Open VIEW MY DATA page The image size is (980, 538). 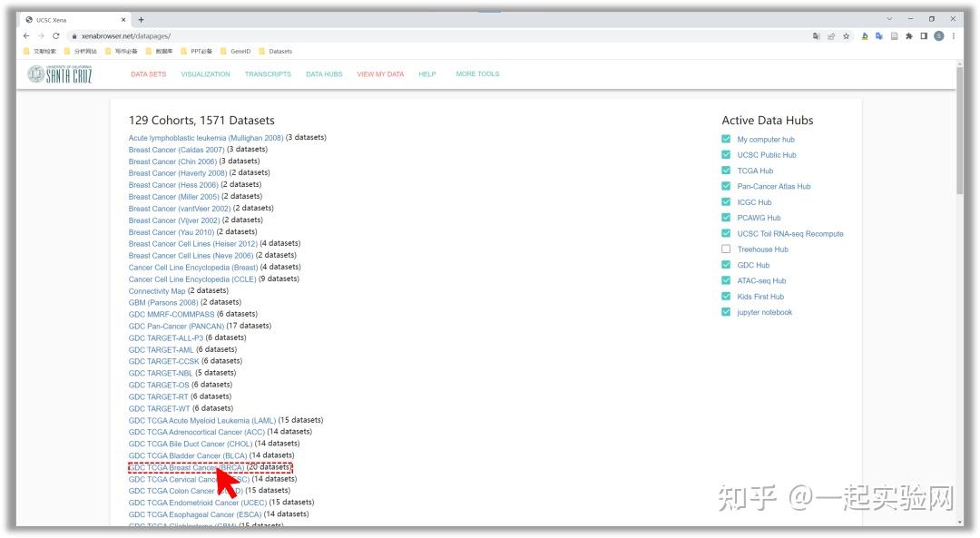coord(380,74)
